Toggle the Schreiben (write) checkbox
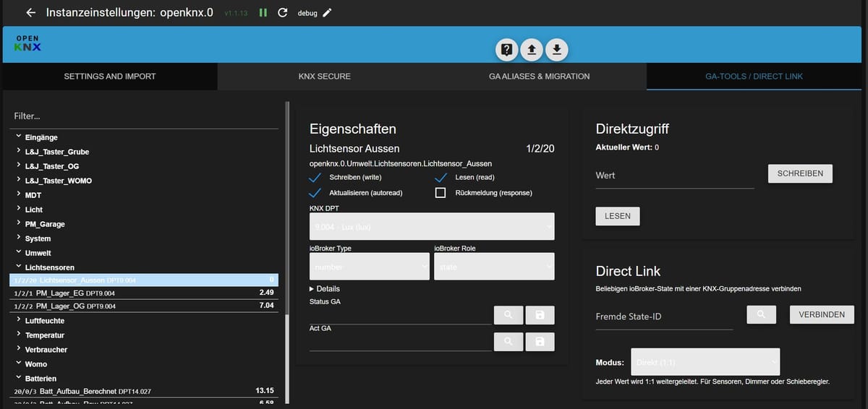 (x=315, y=178)
